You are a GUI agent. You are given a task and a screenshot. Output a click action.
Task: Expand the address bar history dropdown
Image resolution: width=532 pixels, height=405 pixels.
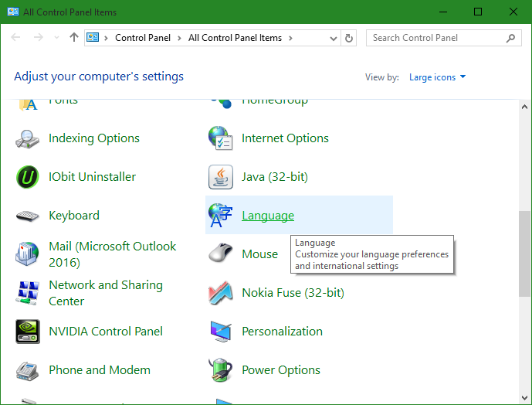pyautogui.click(x=334, y=39)
